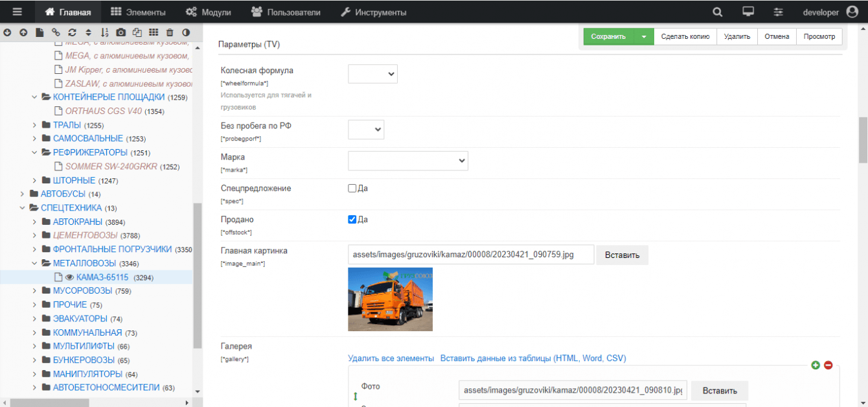Open Колесная формула dropdown
Image resolution: width=868 pixels, height=407 pixels.
372,74
